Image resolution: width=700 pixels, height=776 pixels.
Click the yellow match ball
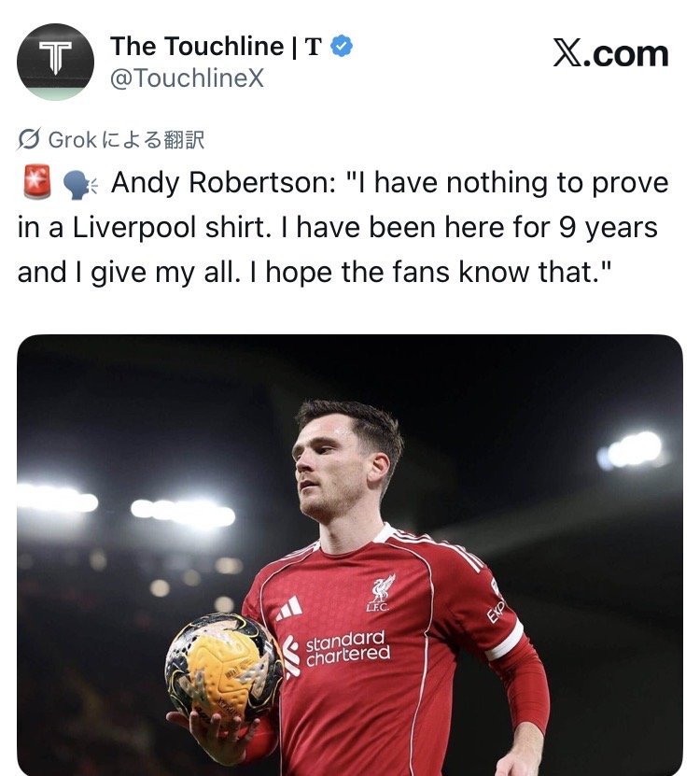[222, 665]
